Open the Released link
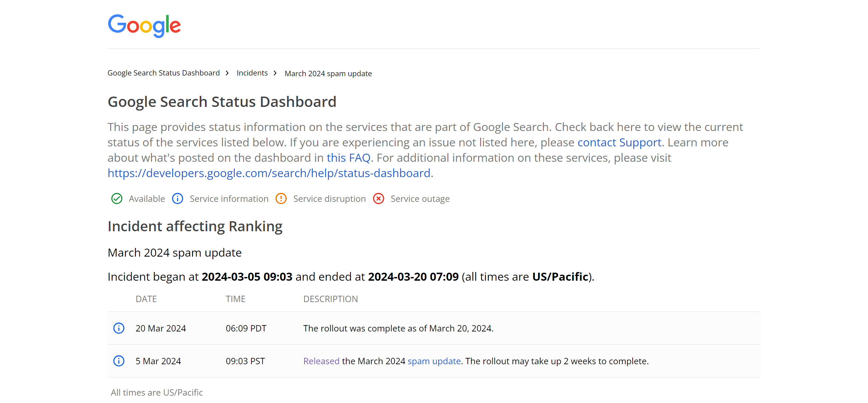Viewport: 868px width, 403px height. (x=321, y=361)
